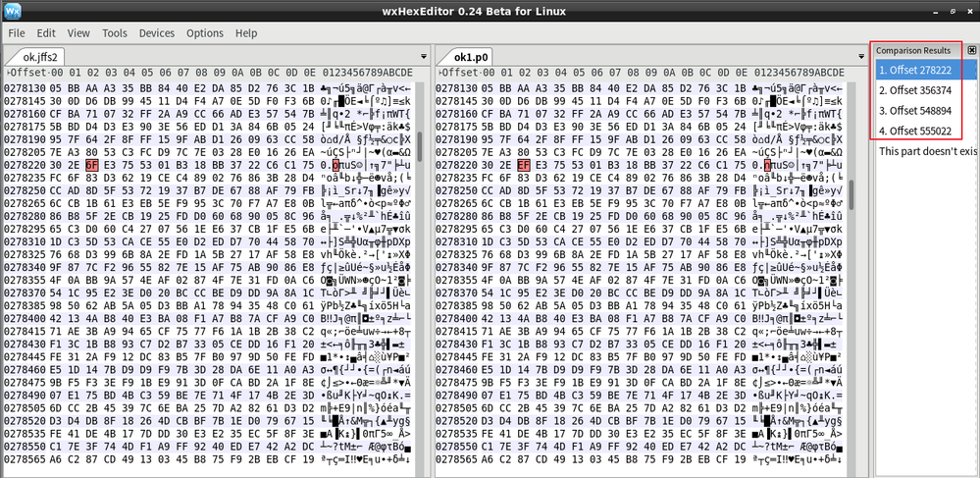Close the wxHexEditor window
Screen dimensions: 980x478
coord(969,11)
